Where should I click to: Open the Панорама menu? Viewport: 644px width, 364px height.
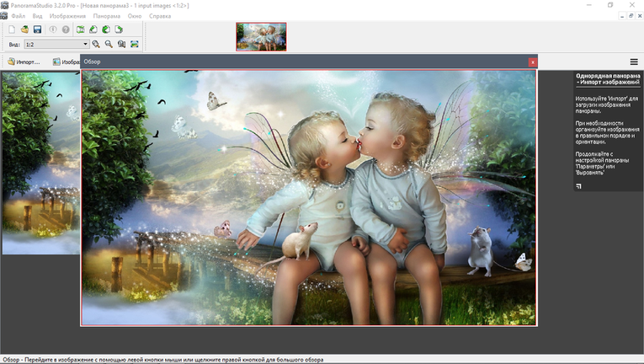pos(106,16)
